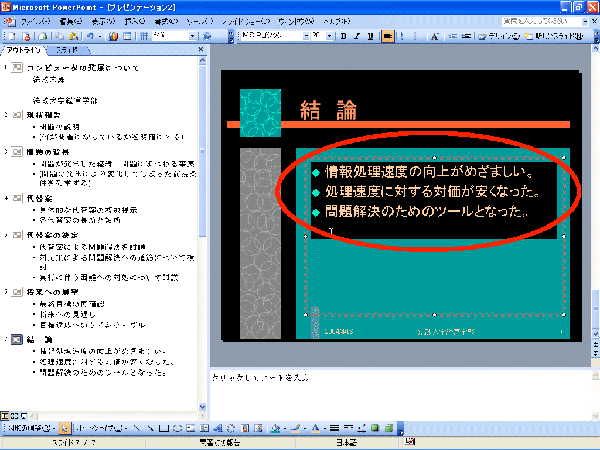Click bullet text 情報処理速度の向上がめざましい。
Screen dimensions: 600x450
click(x=429, y=172)
